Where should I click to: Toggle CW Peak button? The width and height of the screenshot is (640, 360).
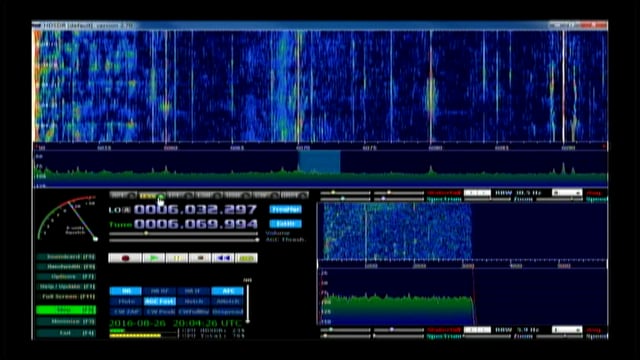tap(160, 311)
